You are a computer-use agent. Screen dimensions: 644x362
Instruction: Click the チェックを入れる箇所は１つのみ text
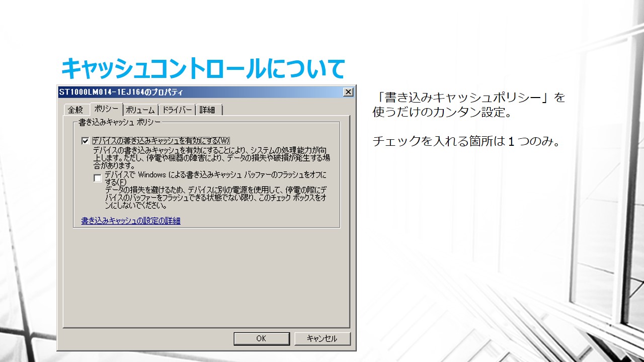[x=466, y=141]
